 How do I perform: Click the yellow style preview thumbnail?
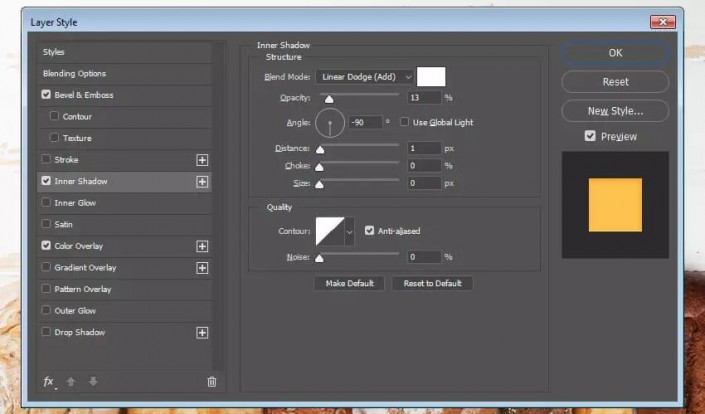tap(615, 205)
